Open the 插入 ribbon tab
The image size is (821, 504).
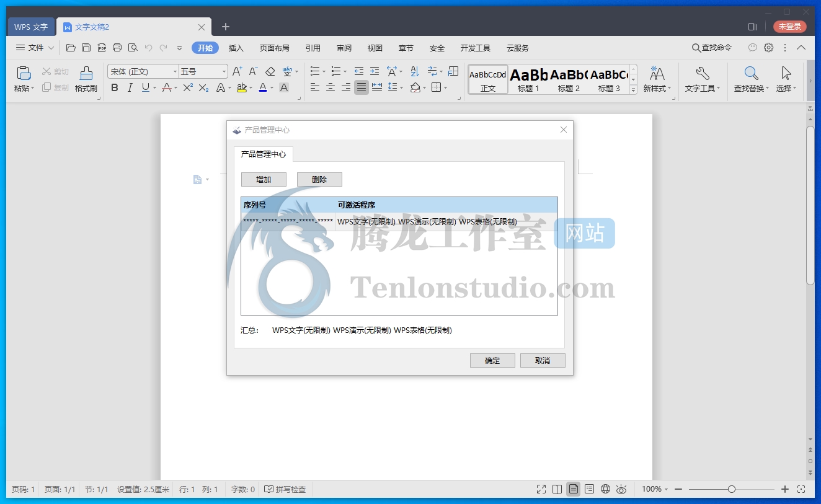[x=236, y=48]
